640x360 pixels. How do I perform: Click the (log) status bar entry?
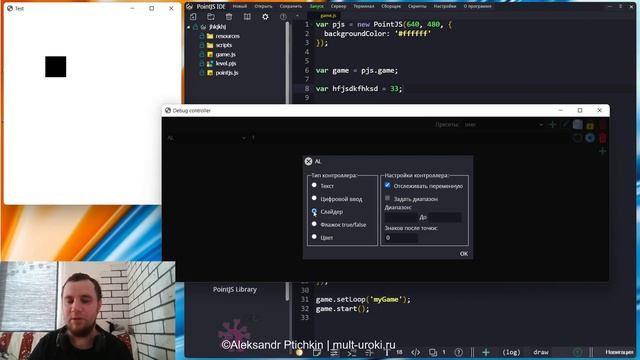click(511, 352)
